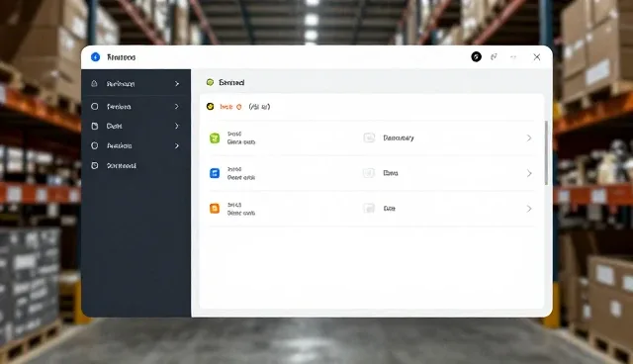633x364 pixels.
Task: Select the sidebar label beside the document icon
Action: pos(115,126)
